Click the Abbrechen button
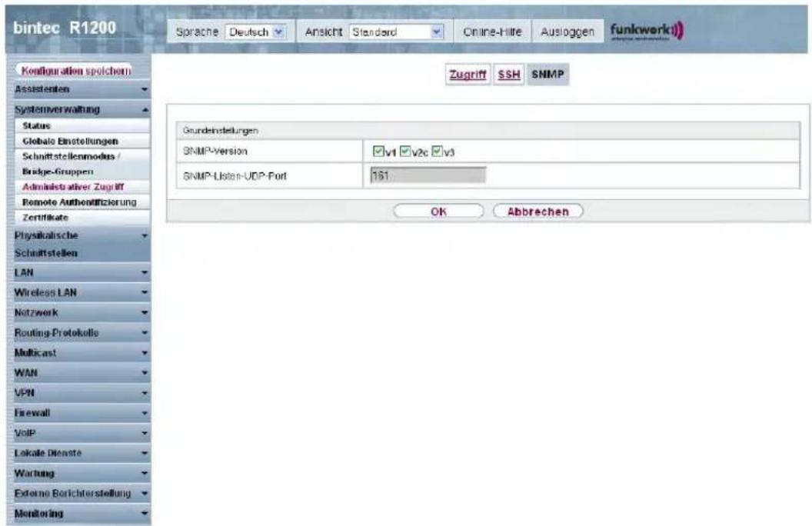Image resolution: width=812 pixels, height=526 pixels. tap(537, 211)
